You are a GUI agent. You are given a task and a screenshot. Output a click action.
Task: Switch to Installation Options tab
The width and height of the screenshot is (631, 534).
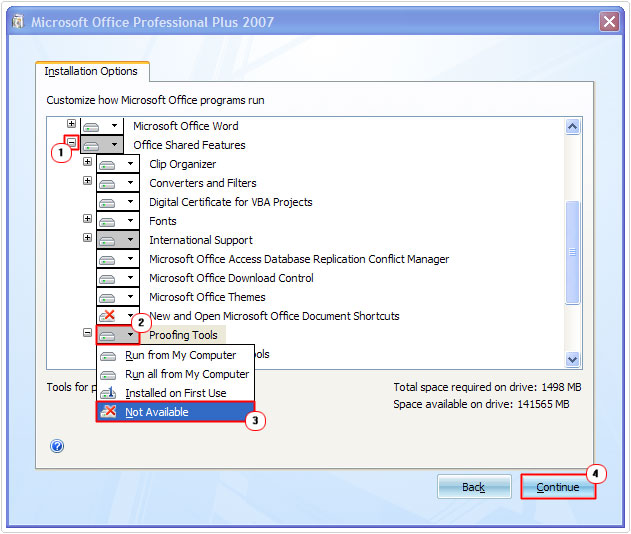(91, 71)
